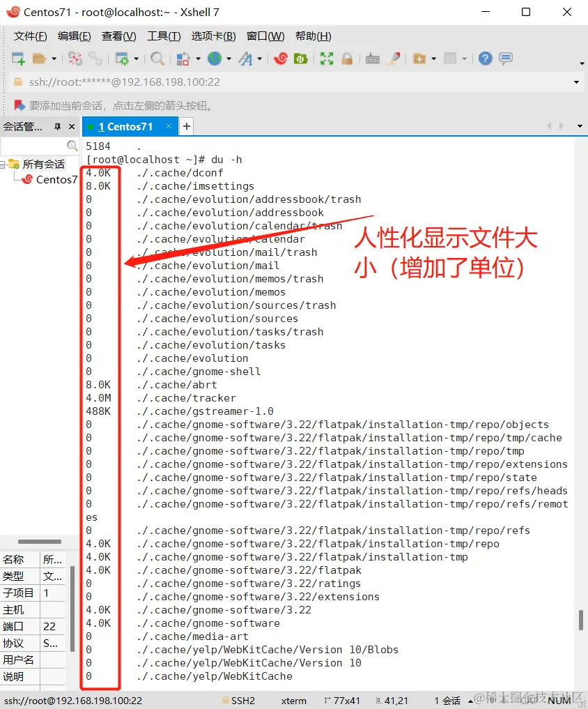588x709 pixels.
Task: Expand the Properties icon dropdown arrow
Action: [136, 59]
